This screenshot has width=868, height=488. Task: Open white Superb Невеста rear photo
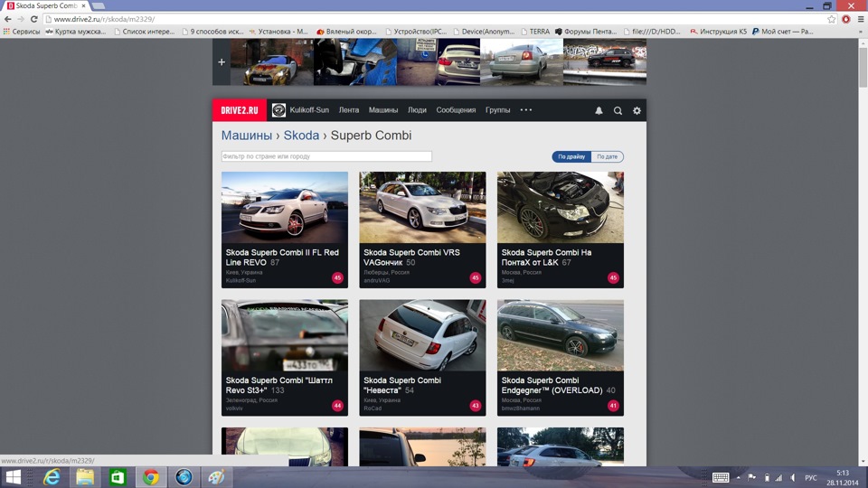422,335
